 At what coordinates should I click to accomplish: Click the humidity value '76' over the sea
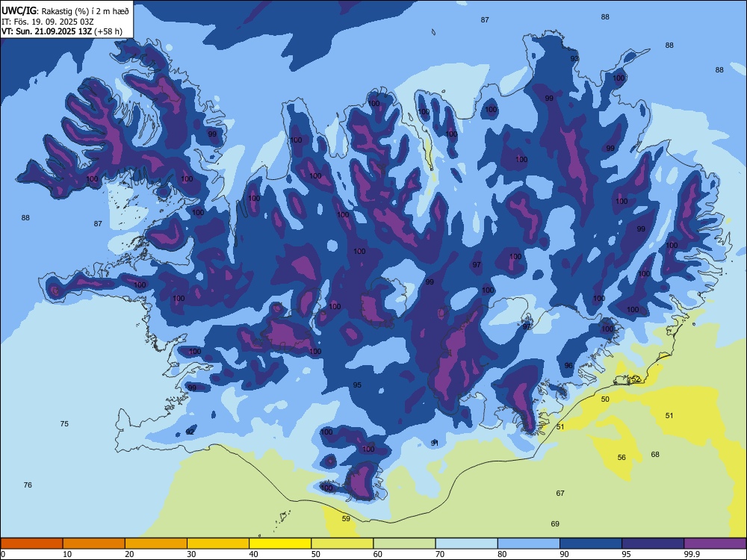pos(28,485)
